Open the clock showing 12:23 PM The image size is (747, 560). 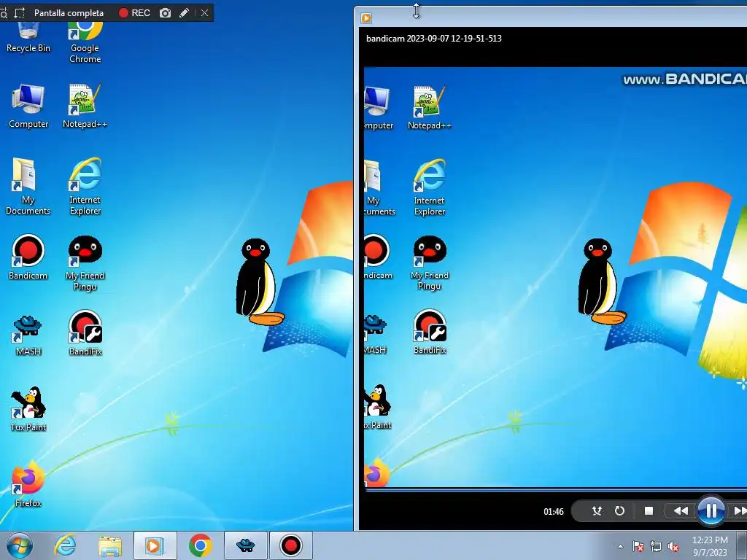coord(710,546)
